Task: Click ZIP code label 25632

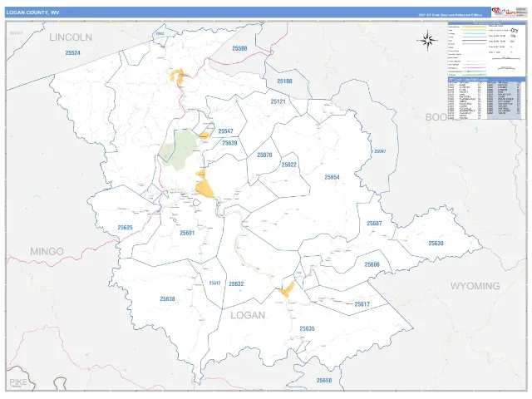Action: pyautogui.click(x=236, y=284)
